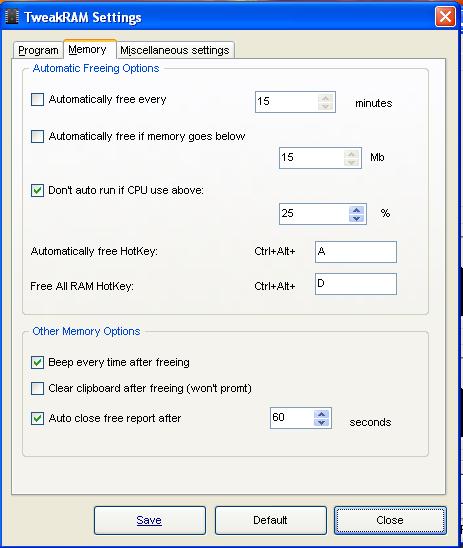Viewport: 463px width, 548px height.
Task: Select the Memory tab
Action: [x=89, y=50]
